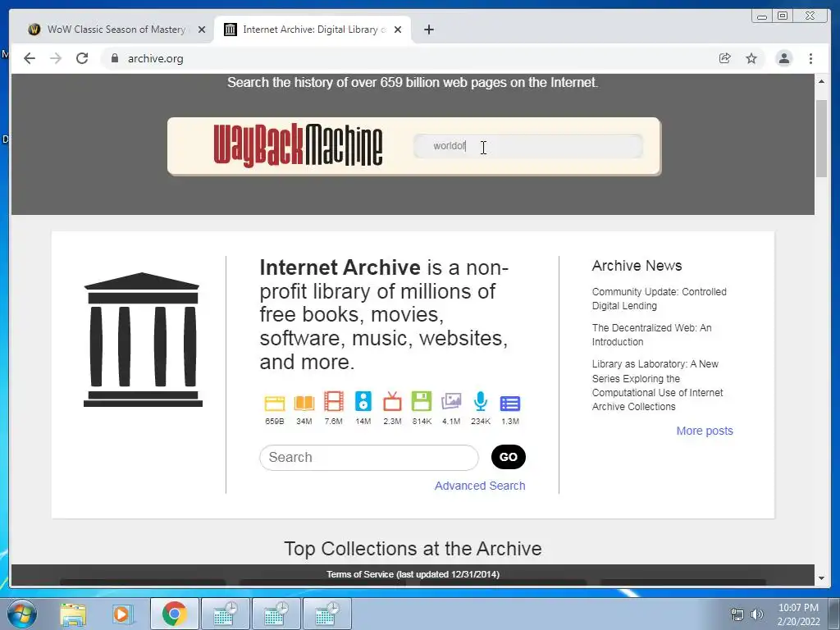Click the browser forward arrow
840x630 pixels.
pyautogui.click(x=56, y=58)
